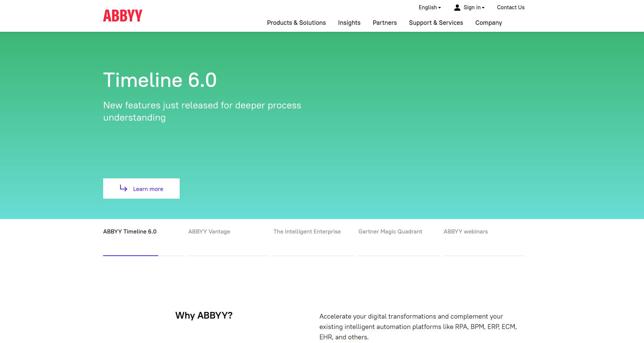Expand the Sign in dropdown caret
This screenshot has width=644, height=343.
483,8
